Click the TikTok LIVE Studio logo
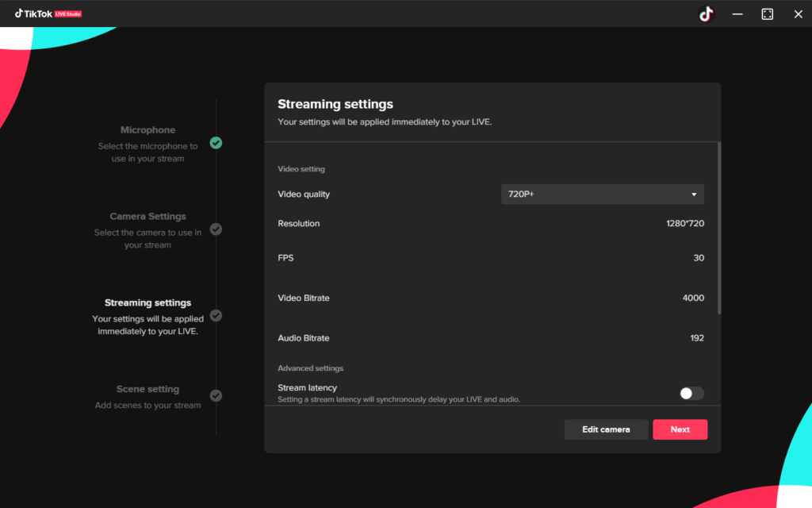812x508 pixels. [x=48, y=13]
